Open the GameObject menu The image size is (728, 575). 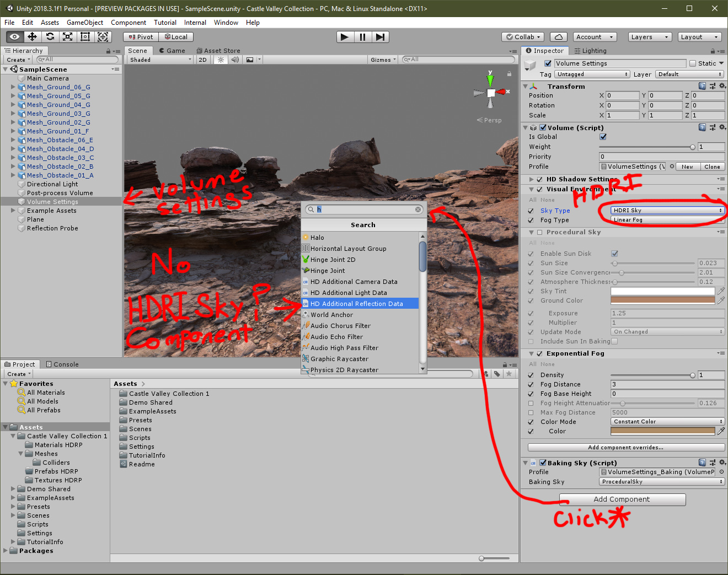[84, 23]
